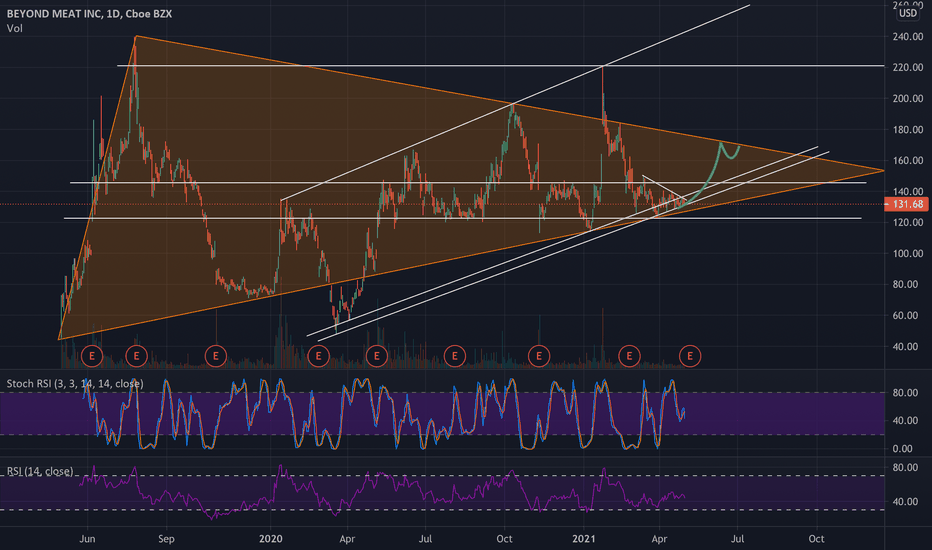Click the Jun label on the time axis

[87, 539]
